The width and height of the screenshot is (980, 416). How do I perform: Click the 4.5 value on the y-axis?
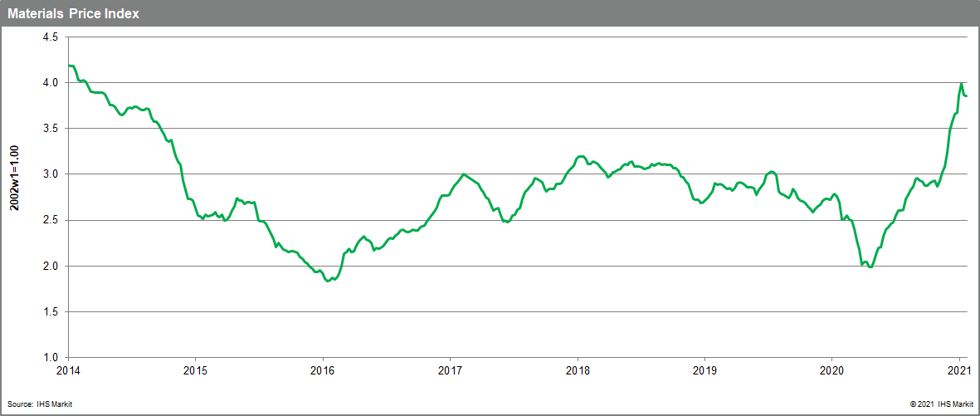48,37
